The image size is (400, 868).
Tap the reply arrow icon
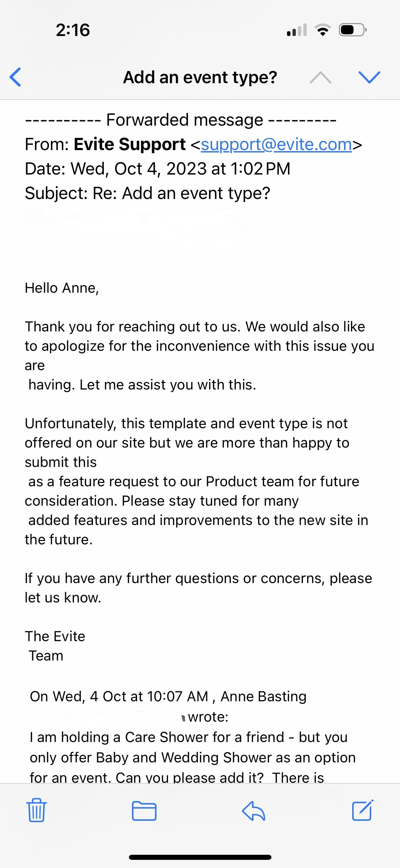[x=253, y=811]
